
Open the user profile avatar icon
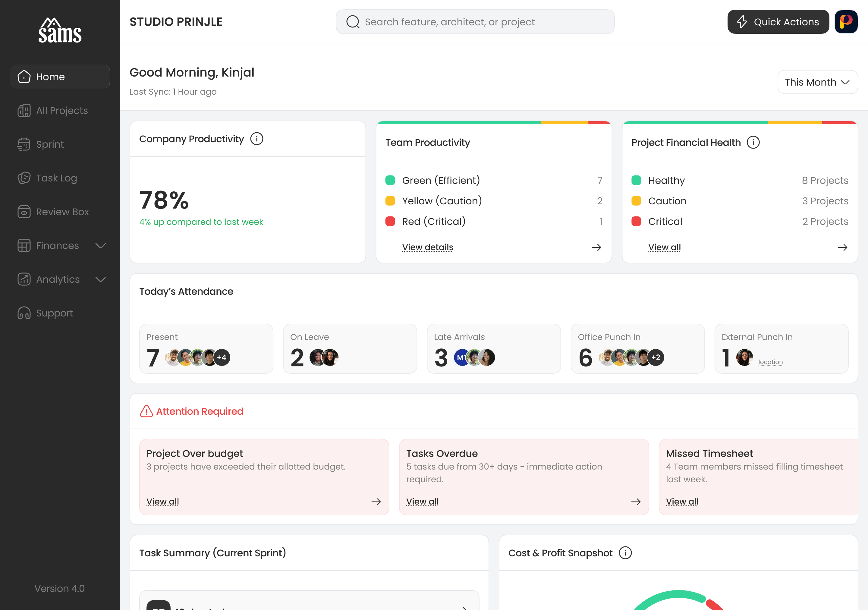point(846,22)
